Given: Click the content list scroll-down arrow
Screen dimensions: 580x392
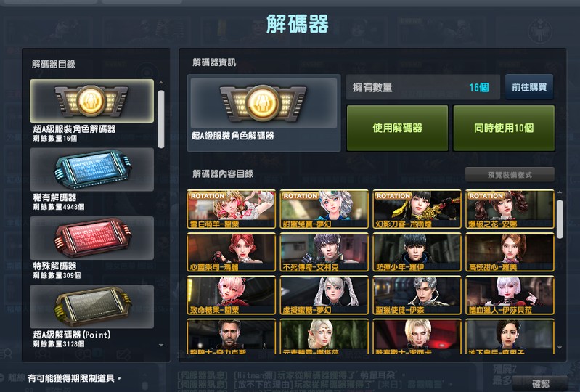Looking at the screenshot, I should (559, 348).
